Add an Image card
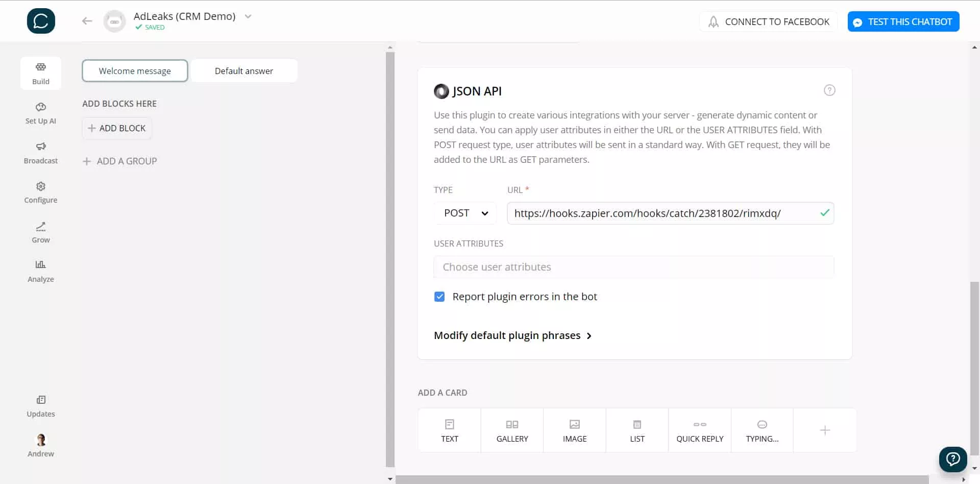Viewport: 980px width, 484px height. point(575,430)
